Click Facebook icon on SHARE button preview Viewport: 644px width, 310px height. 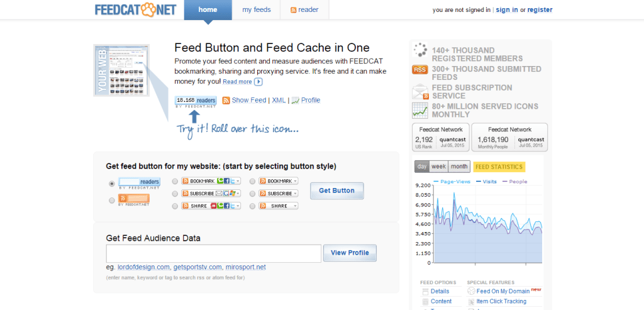coord(226,206)
